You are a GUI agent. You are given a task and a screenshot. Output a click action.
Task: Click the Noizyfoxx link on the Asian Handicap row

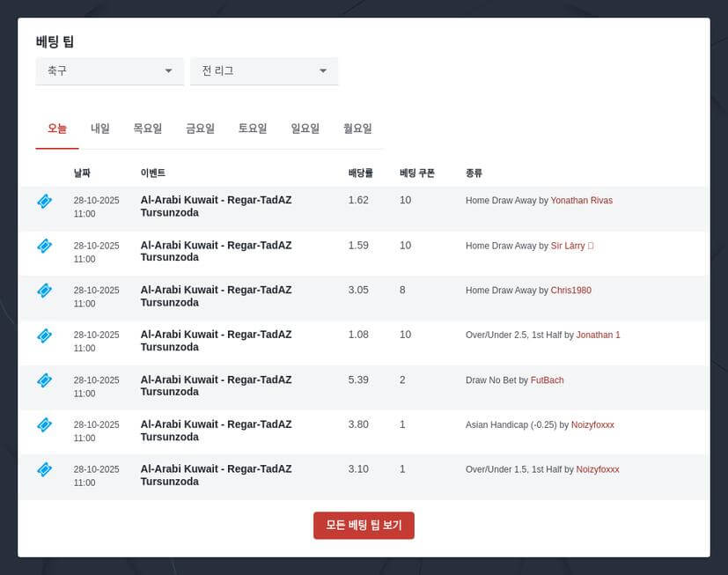[592, 424]
